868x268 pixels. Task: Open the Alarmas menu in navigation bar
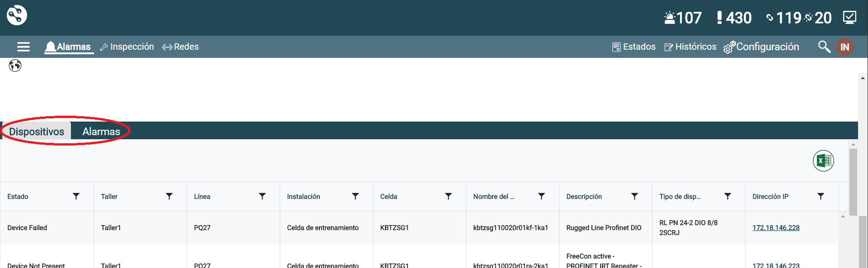click(69, 47)
